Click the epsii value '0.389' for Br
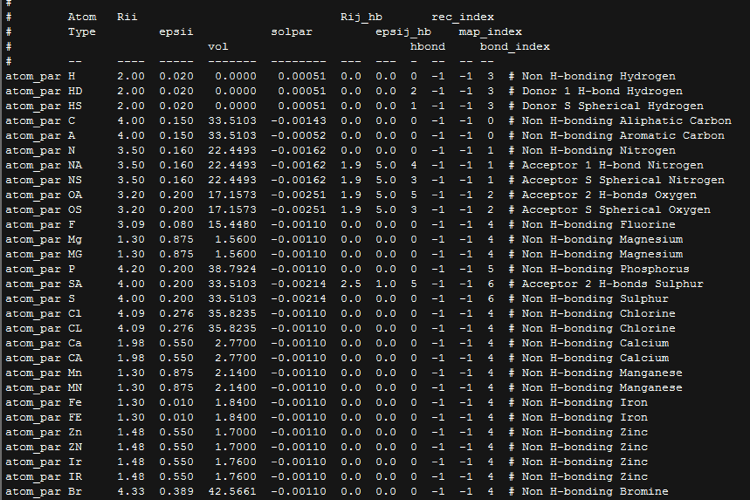This screenshot has height=500, width=750. point(176,492)
